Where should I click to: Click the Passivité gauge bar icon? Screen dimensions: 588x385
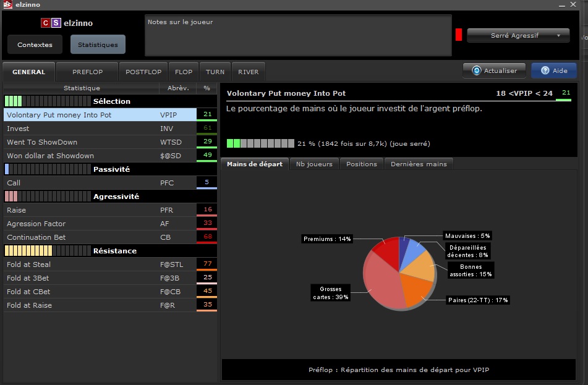pyautogui.click(x=46, y=169)
